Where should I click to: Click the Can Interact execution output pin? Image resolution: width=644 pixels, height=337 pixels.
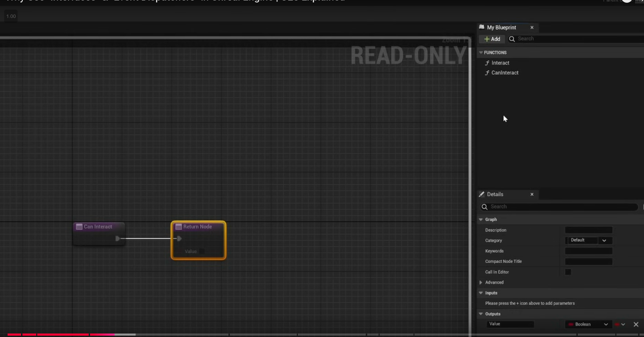[118, 238]
